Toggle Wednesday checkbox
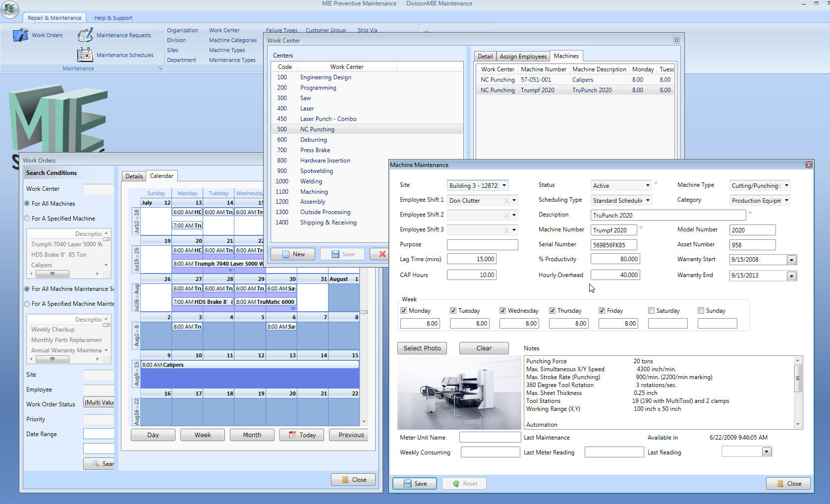Screen dimensions: 830x504 502,311
